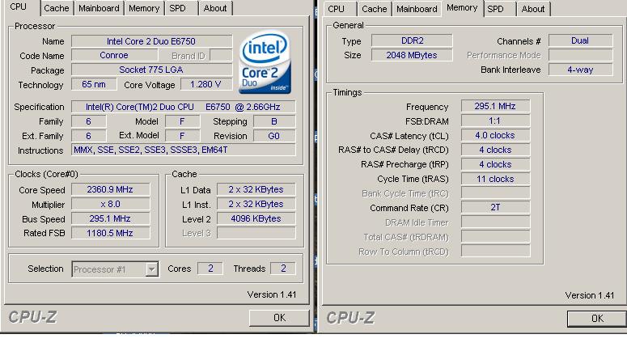
Task: Open Cache tab in right CPU-Z window
Action: [375, 9]
